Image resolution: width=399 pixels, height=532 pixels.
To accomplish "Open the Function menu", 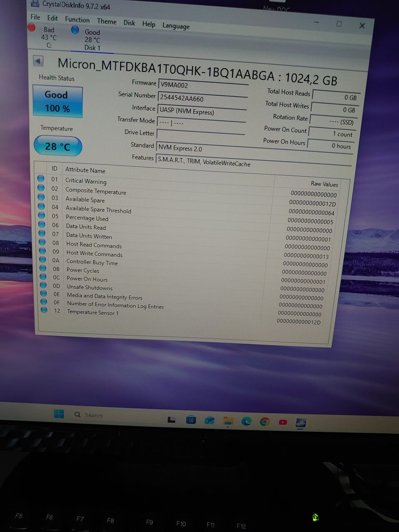I will pyautogui.click(x=77, y=20).
